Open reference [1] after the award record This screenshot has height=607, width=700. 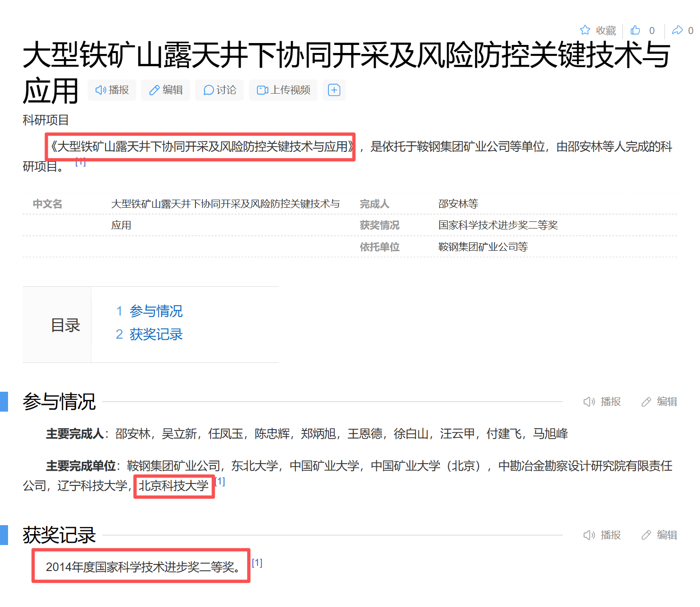[257, 563]
